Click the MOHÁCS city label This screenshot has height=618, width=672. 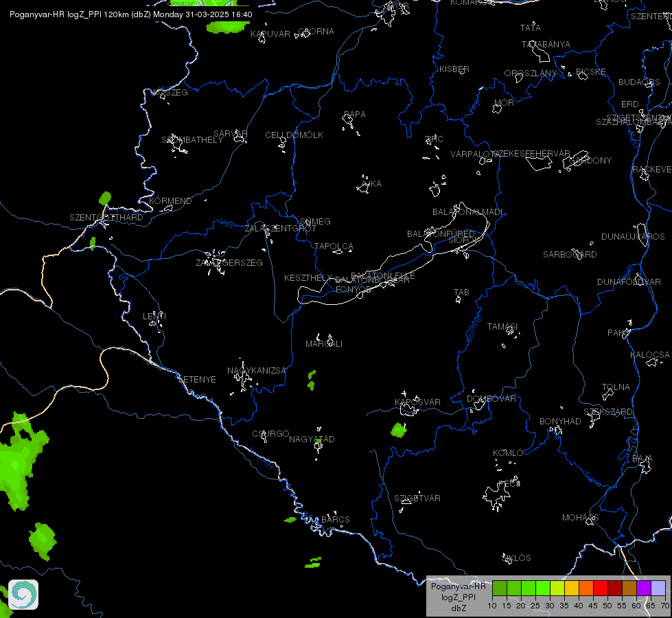tap(580, 518)
